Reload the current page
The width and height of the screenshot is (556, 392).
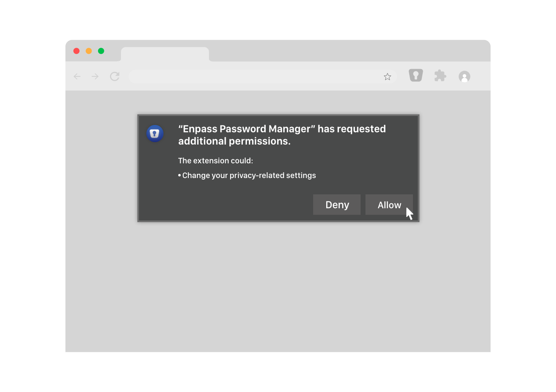click(115, 76)
